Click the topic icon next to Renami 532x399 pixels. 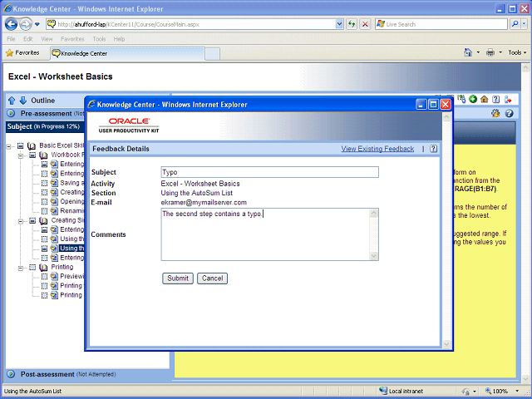pos(54,210)
